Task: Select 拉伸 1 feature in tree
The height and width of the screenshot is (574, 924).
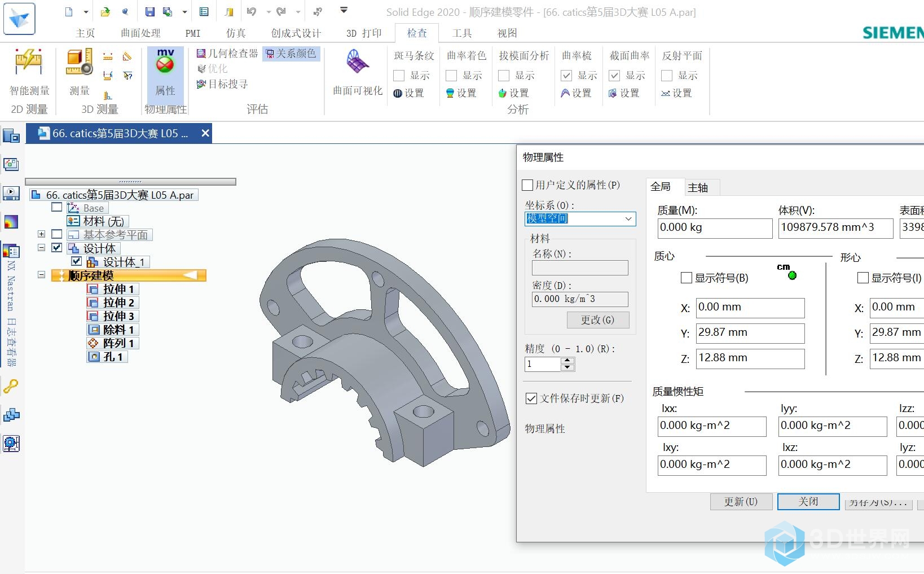Action: [x=112, y=289]
